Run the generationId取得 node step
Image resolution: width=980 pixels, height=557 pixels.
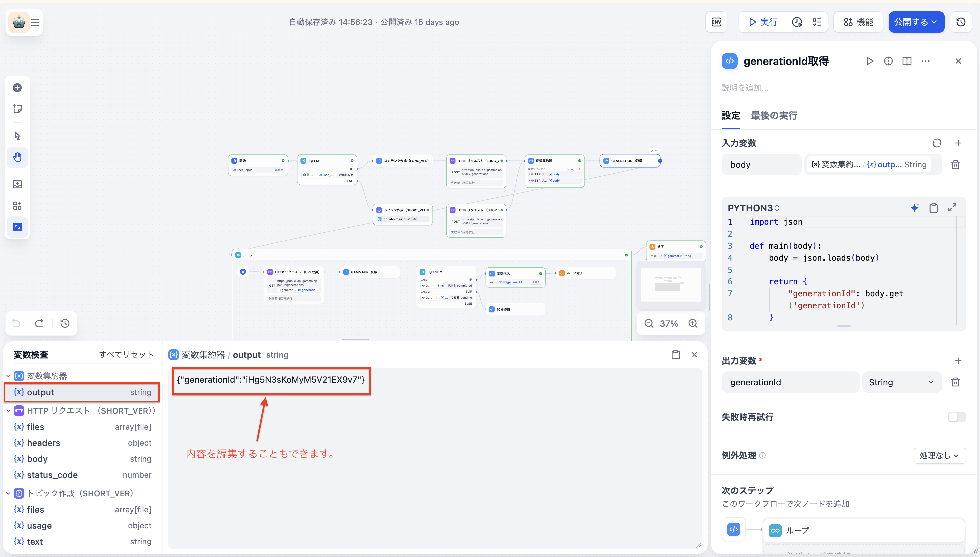tap(869, 61)
